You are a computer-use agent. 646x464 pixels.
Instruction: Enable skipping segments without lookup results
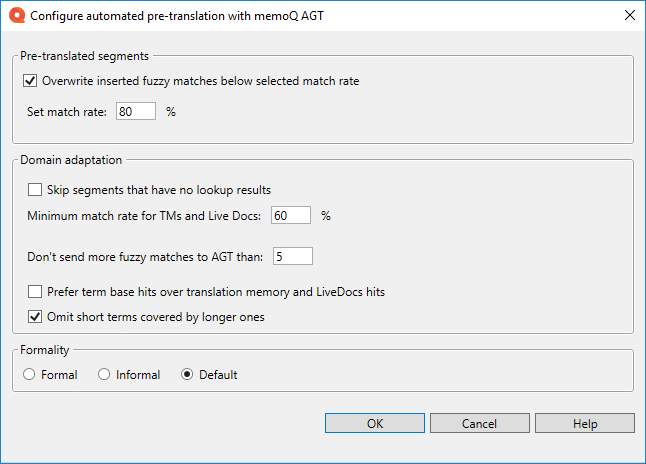click(x=36, y=189)
